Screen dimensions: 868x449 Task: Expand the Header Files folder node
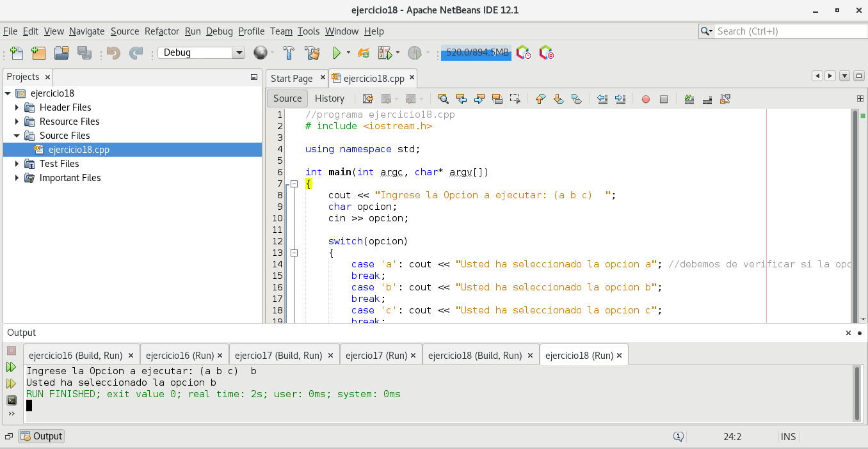[x=17, y=107]
